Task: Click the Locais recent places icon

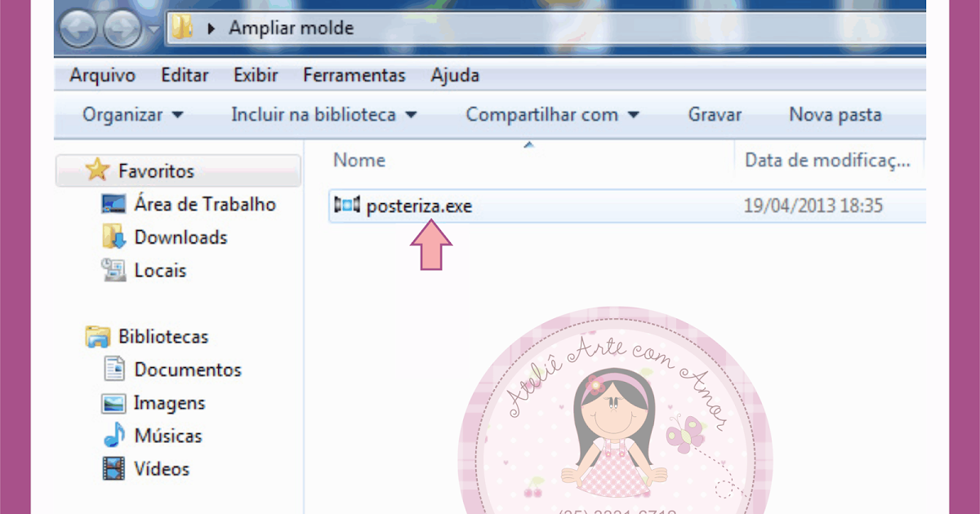Action: click(x=114, y=270)
